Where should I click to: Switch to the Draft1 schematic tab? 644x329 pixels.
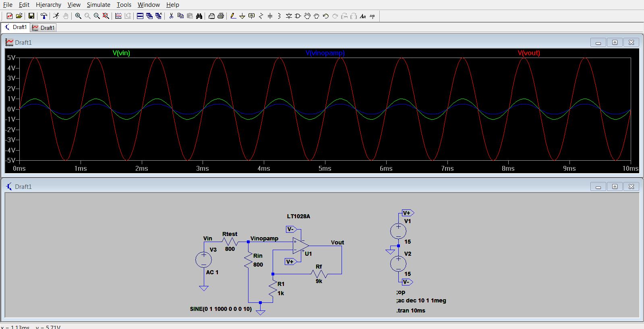pyautogui.click(x=15, y=27)
